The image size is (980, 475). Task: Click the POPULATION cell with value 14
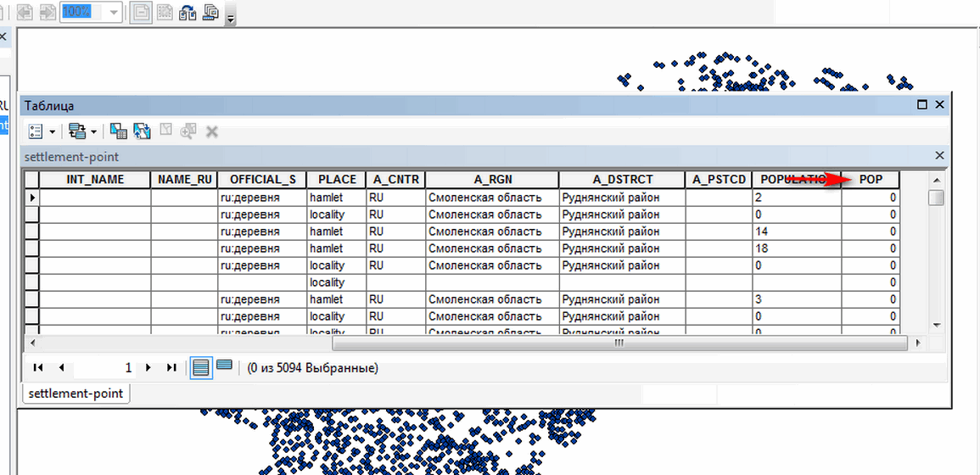coord(797,232)
